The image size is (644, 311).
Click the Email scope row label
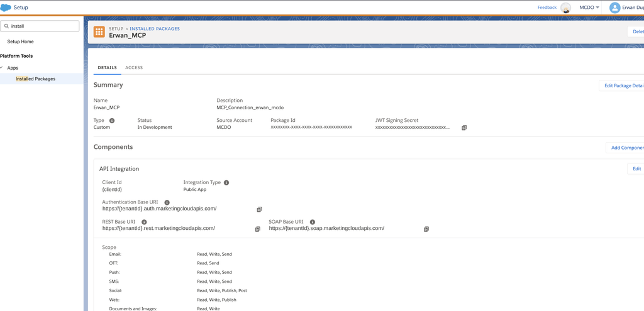tap(115, 254)
